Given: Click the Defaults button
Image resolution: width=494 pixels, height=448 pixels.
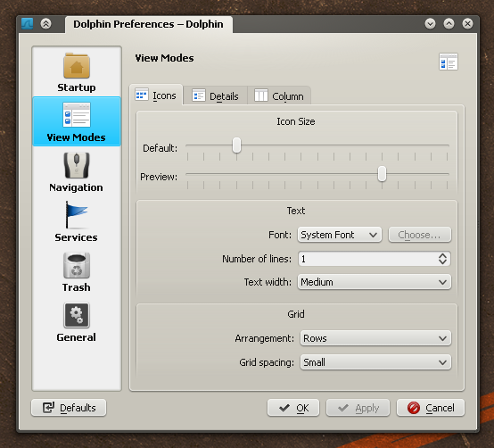Looking at the screenshot, I should coord(69,408).
